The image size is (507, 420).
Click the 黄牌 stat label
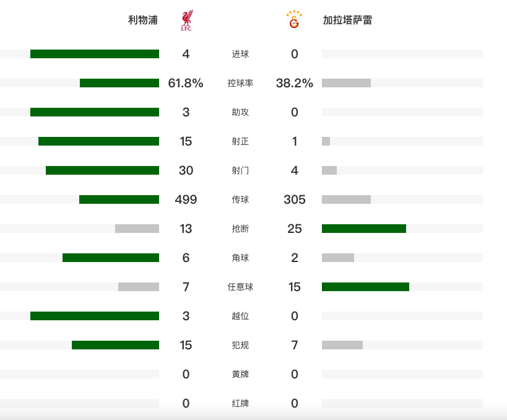[x=240, y=374]
